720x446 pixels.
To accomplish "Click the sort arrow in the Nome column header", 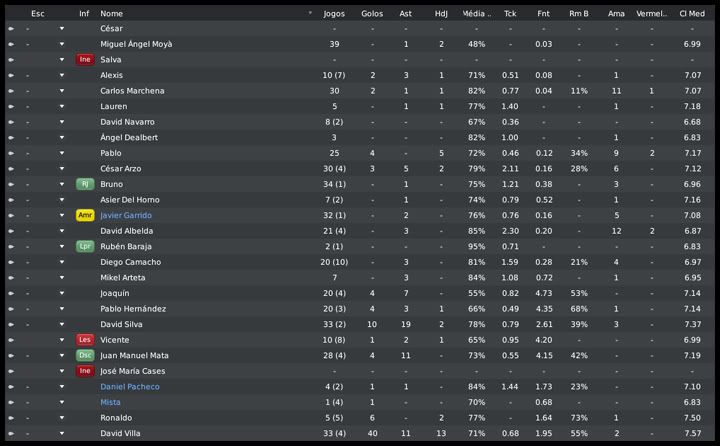I will click(310, 13).
